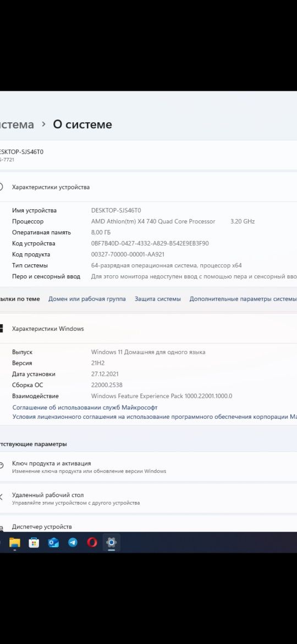This screenshot has width=297, height=644.
Task: Click the Перо и сенсорный ввод label
Action: 46,276
